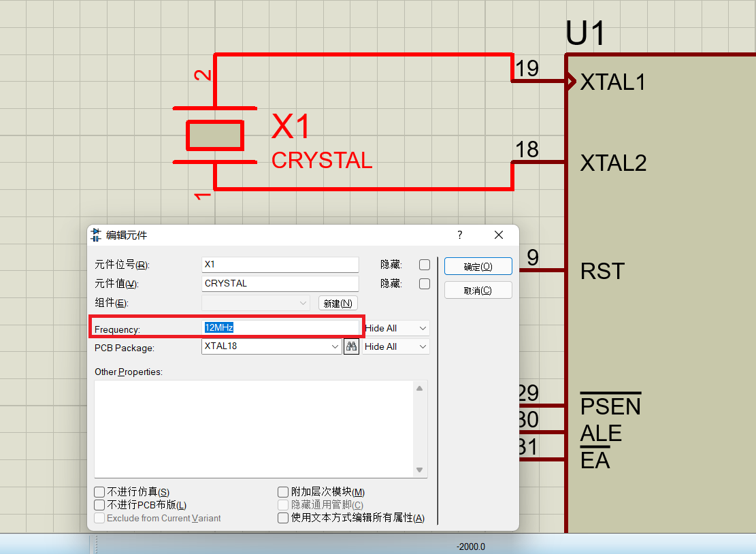This screenshot has width=756, height=554.
Task: Click the X1 reference label on schematic
Action: [291, 127]
